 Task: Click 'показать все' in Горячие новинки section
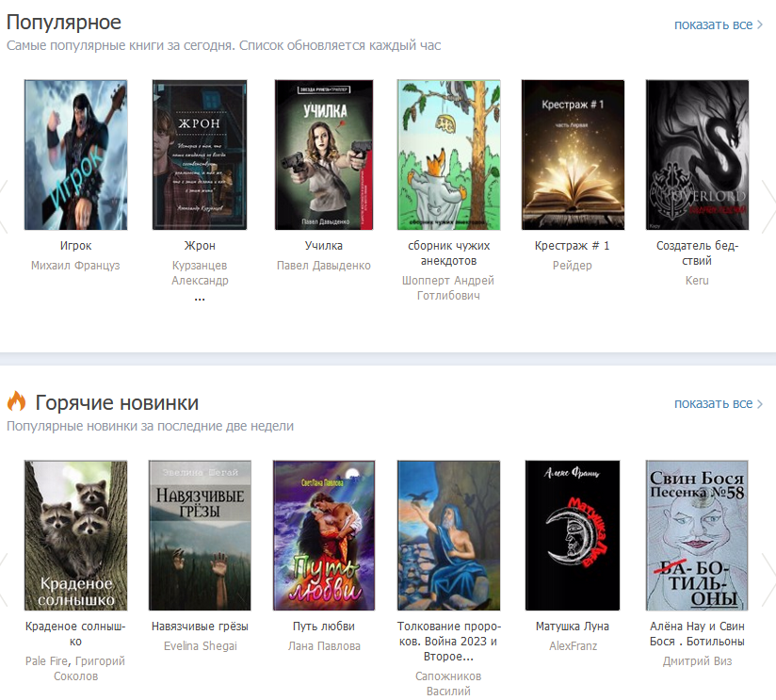[x=719, y=403]
